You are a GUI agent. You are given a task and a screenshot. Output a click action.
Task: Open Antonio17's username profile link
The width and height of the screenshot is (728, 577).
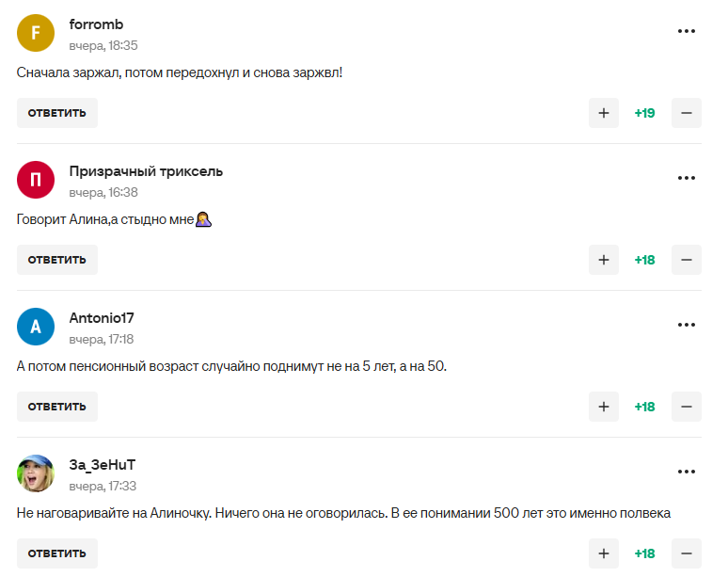point(102,318)
